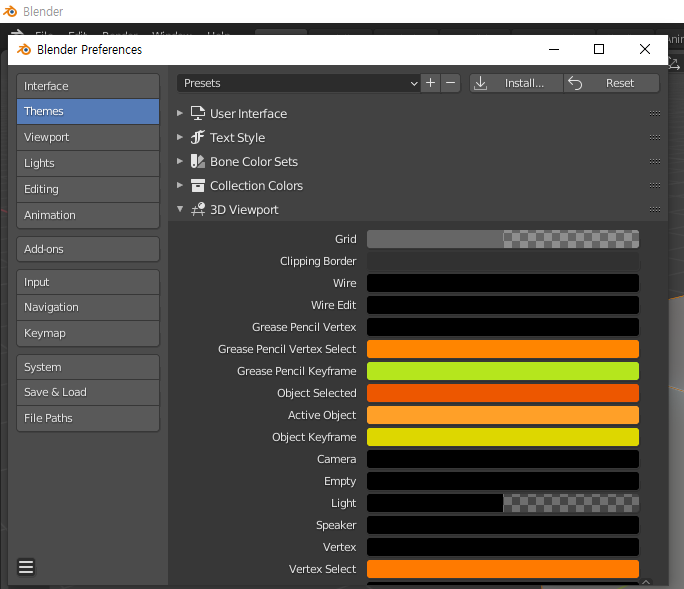Go to Input preferences
Screen dimensions: 684x589
coord(88,282)
